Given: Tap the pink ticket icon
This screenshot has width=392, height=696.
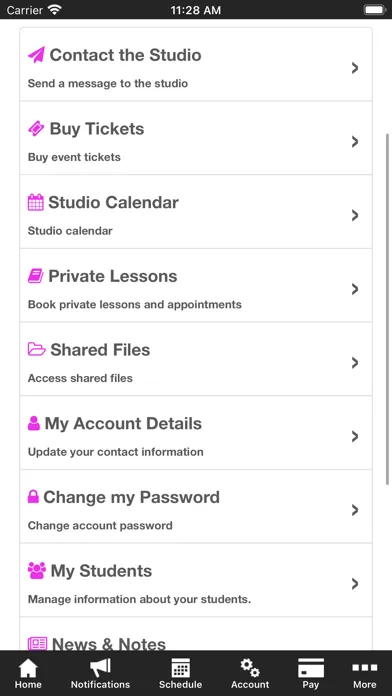Looking at the screenshot, I should pos(36,129).
